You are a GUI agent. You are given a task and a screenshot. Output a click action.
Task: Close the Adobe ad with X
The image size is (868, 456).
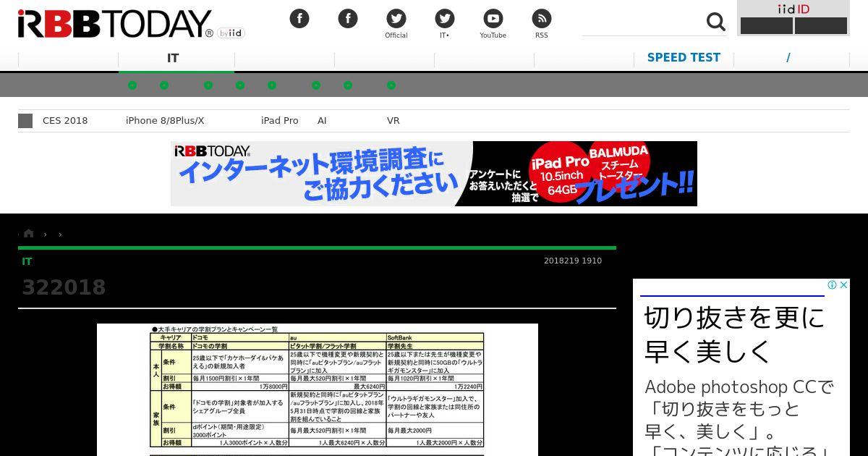843,285
